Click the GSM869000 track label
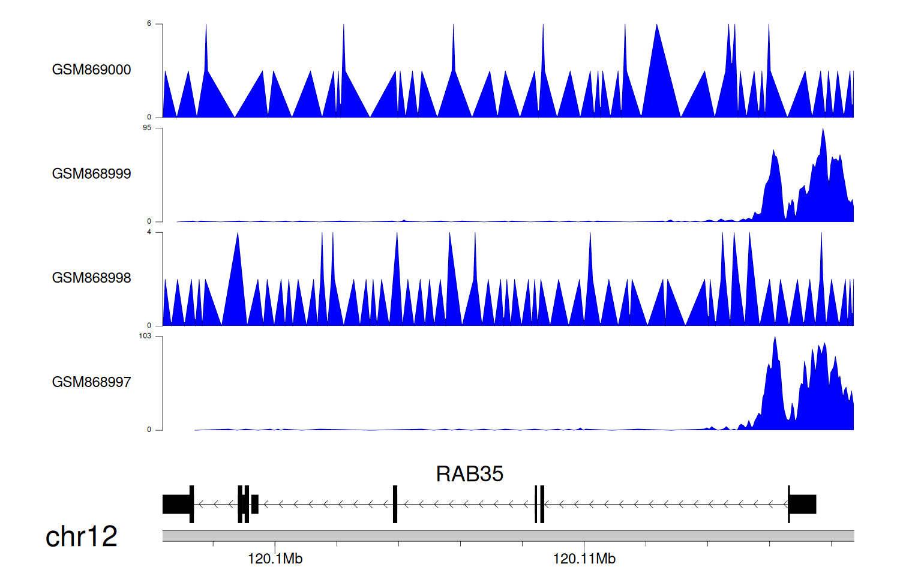900x588 pixels. (x=91, y=70)
